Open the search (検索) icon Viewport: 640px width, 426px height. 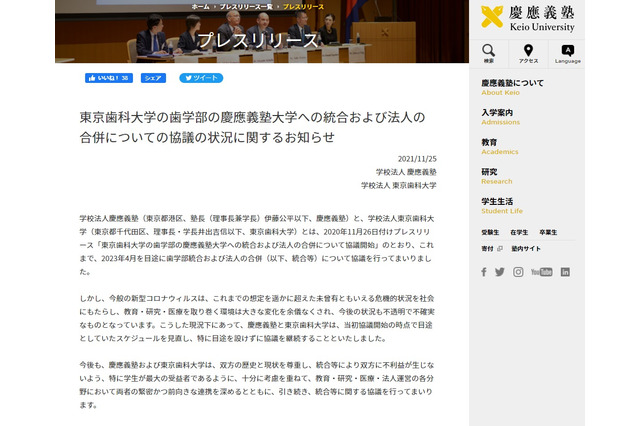tap(489, 53)
